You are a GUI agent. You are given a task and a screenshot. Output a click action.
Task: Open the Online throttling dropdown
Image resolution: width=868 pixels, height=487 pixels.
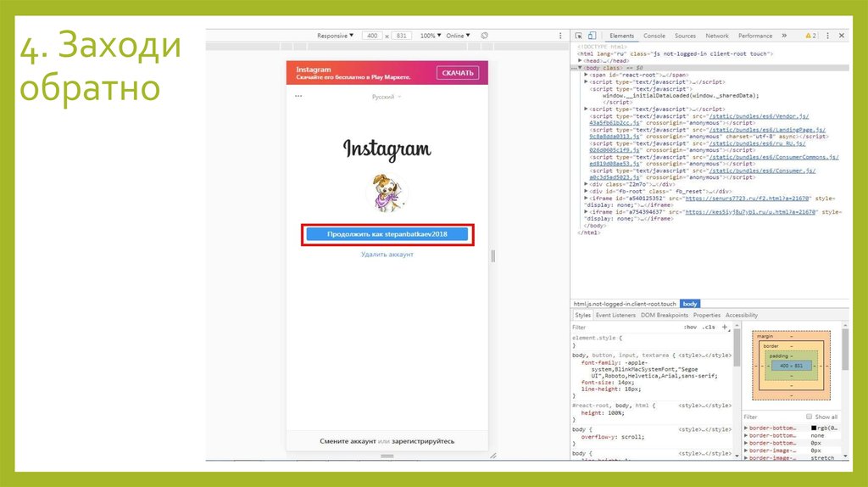tap(458, 36)
